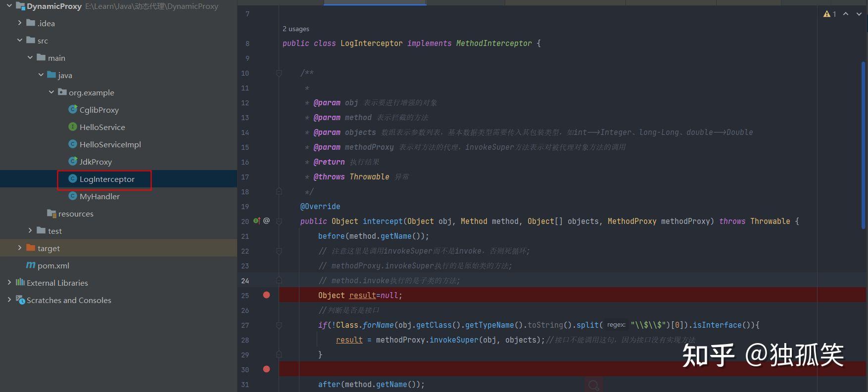Screen dimensions: 868x392
Task: Remove the breakpoint on line 25
Action: [266, 295]
